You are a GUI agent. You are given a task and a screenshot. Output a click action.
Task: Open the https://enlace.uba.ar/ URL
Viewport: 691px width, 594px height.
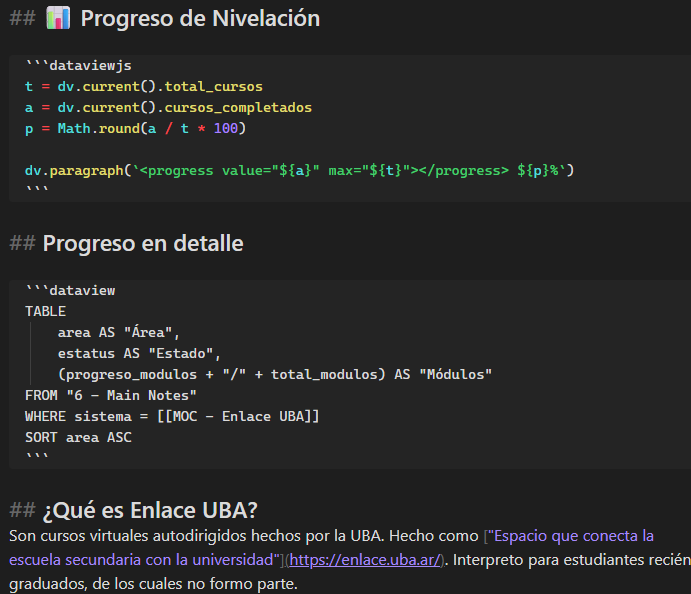pyautogui.click(x=364, y=560)
